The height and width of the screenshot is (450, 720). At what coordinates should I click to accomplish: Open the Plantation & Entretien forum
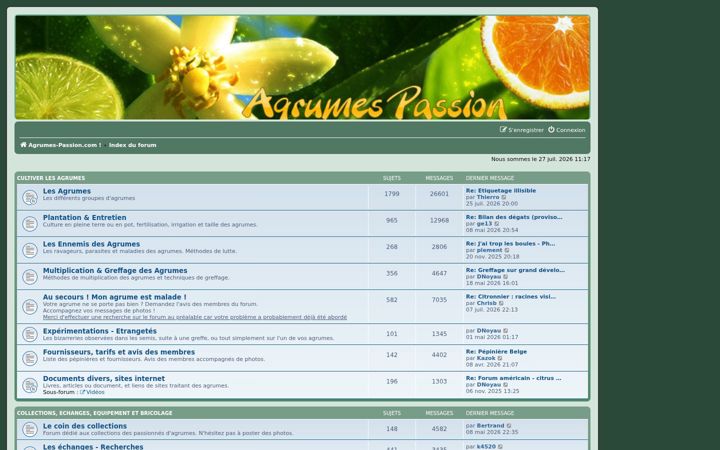[84, 218]
